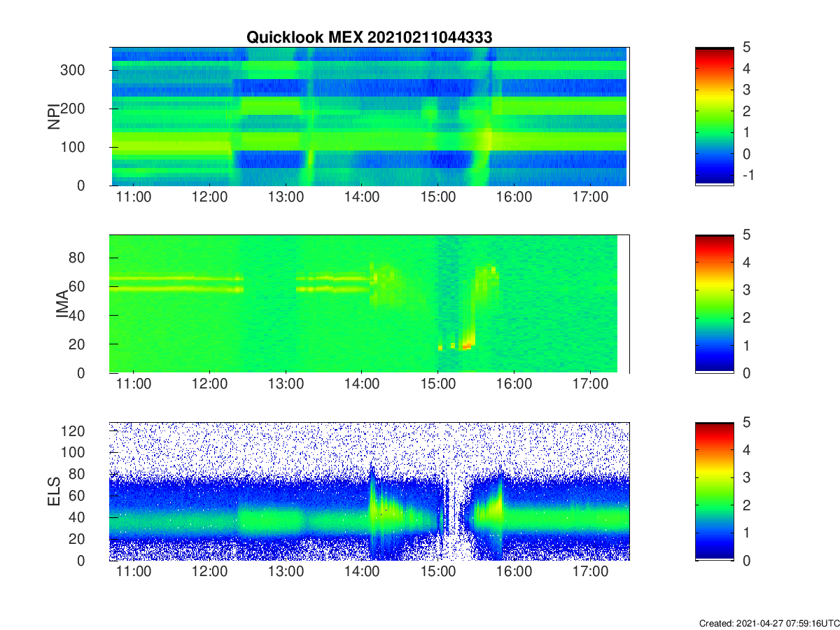This screenshot has height=630, width=840.
Task: Click the 15:00 tick under NPI plot
Action: pos(437,197)
